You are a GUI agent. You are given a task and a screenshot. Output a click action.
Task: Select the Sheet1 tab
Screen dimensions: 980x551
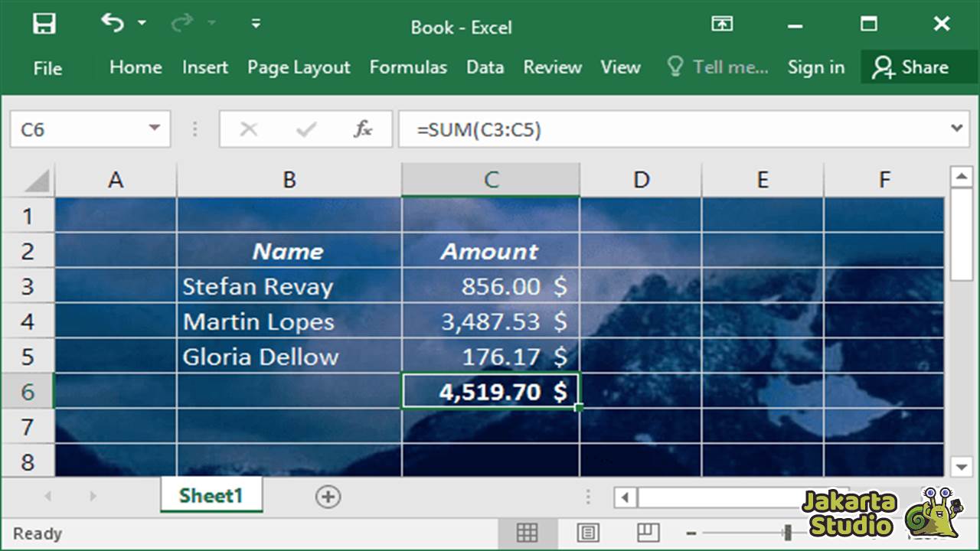pos(211,495)
